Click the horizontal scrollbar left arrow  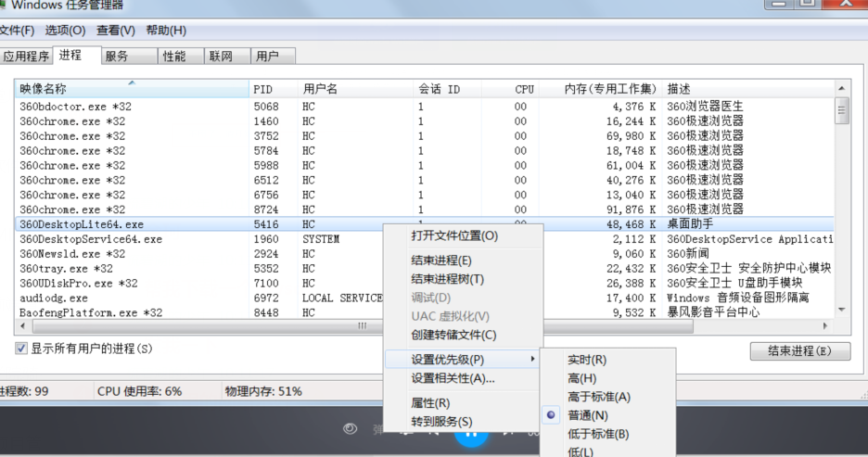click(x=22, y=326)
